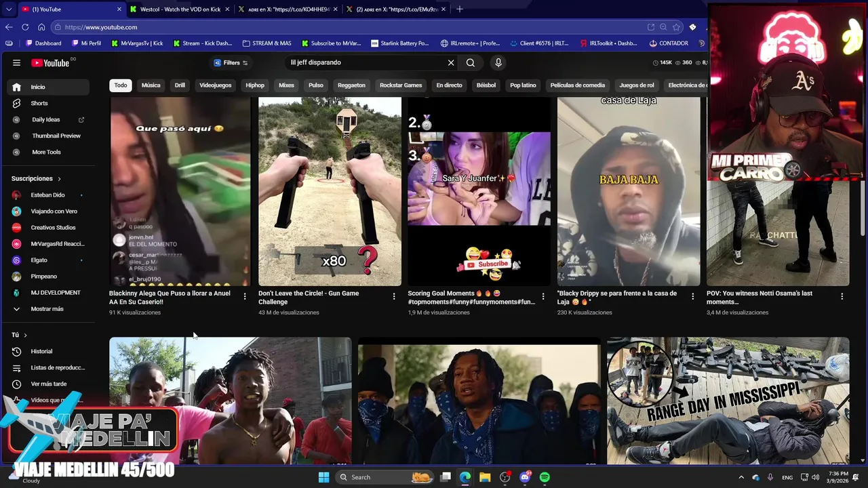The width and height of the screenshot is (868, 488).
Task: Open the Shorts sidebar icon
Action: 16,103
